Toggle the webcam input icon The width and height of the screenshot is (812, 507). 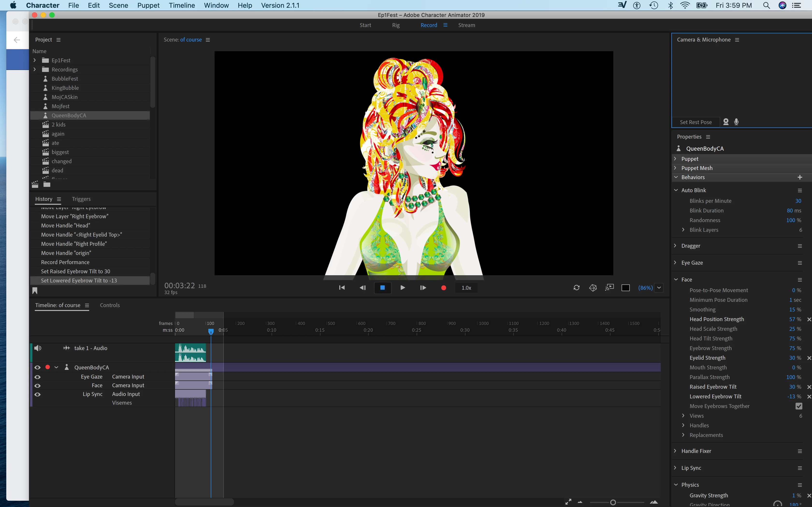(726, 122)
